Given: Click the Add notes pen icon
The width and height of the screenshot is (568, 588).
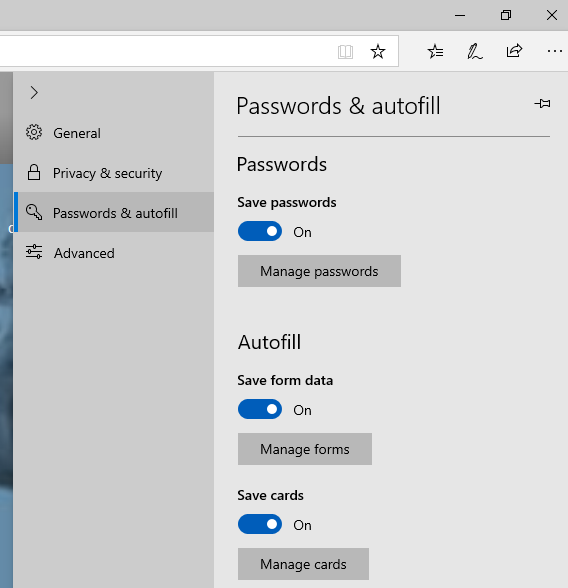Looking at the screenshot, I should (475, 51).
